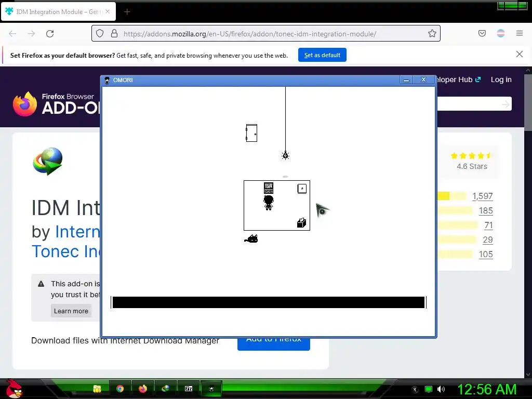
Task: Click the Set as default button
Action: pyautogui.click(x=322, y=55)
